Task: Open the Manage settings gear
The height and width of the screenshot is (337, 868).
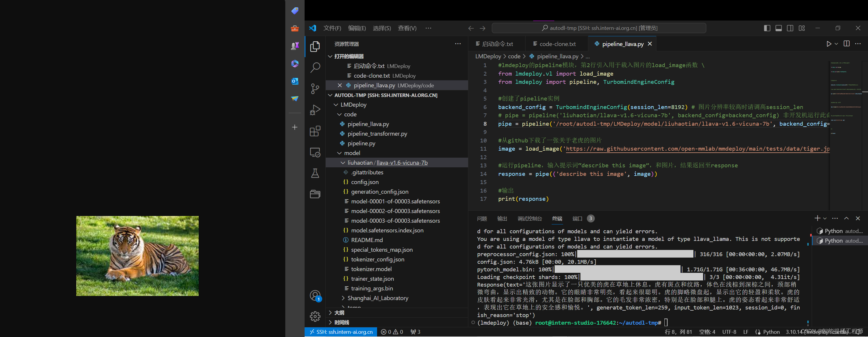Action: (315, 316)
